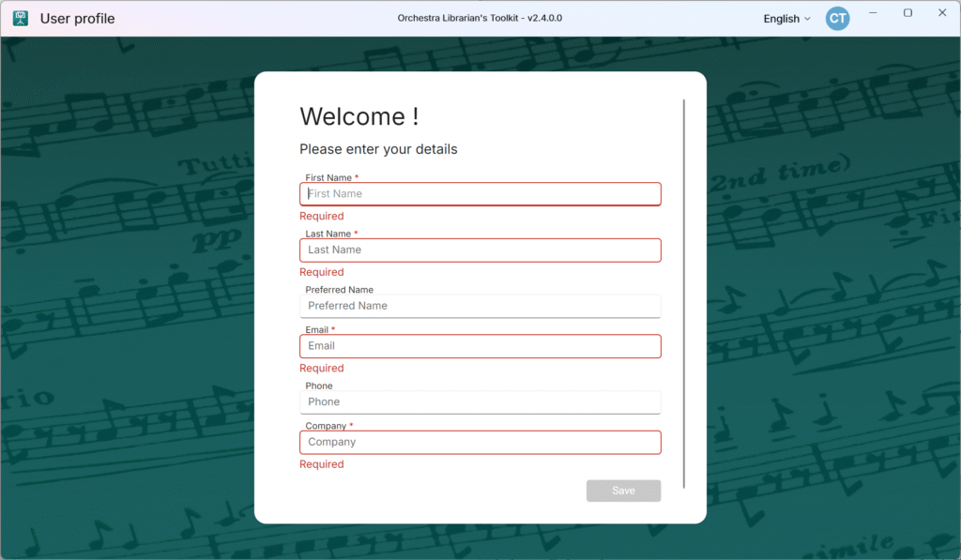Maximize the application window

[908, 13]
